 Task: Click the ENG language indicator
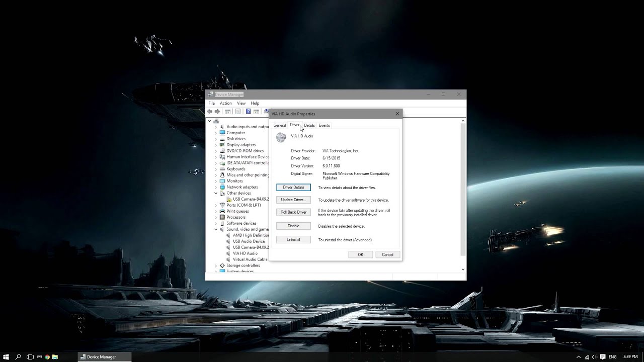[x=612, y=357]
